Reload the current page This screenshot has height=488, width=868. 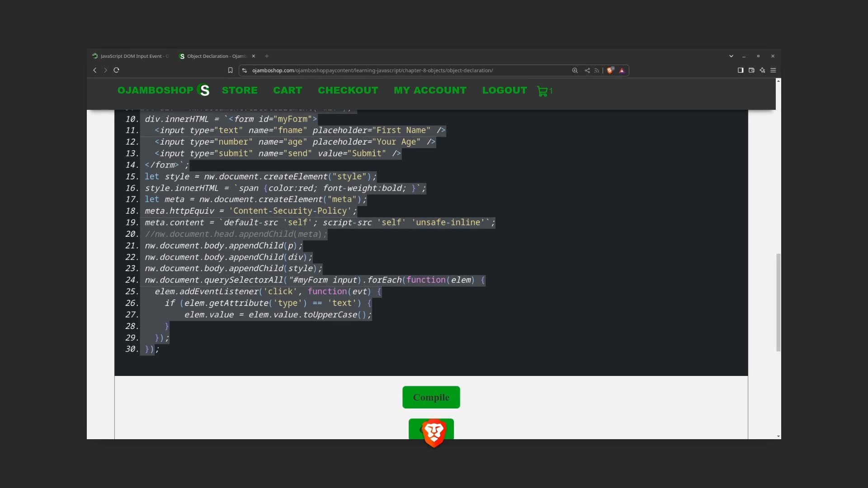(116, 70)
